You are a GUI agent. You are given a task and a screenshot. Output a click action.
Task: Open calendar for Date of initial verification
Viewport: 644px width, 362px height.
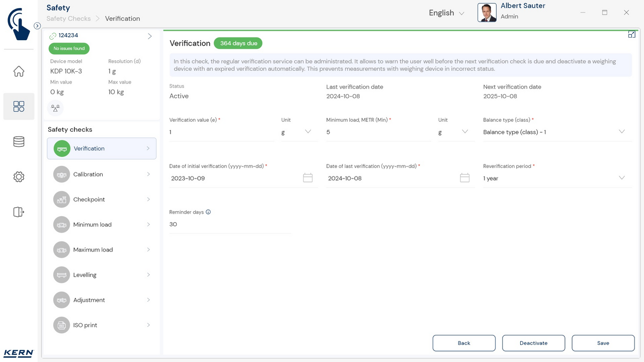pyautogui.click(x=308, y=178)
